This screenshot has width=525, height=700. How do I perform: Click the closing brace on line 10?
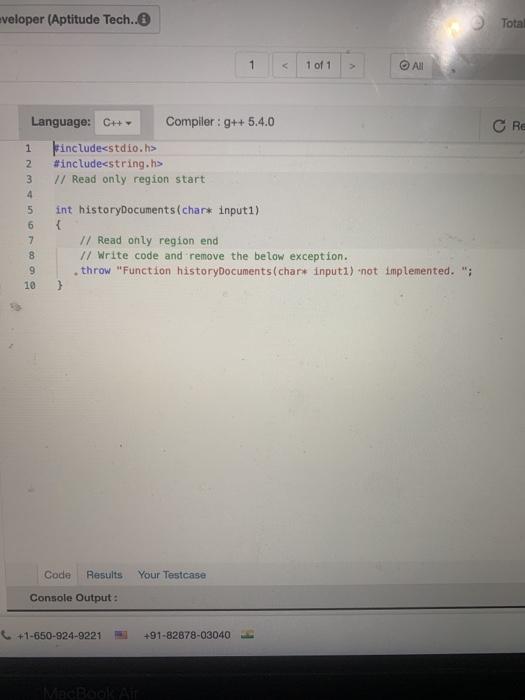pos(60,285)
